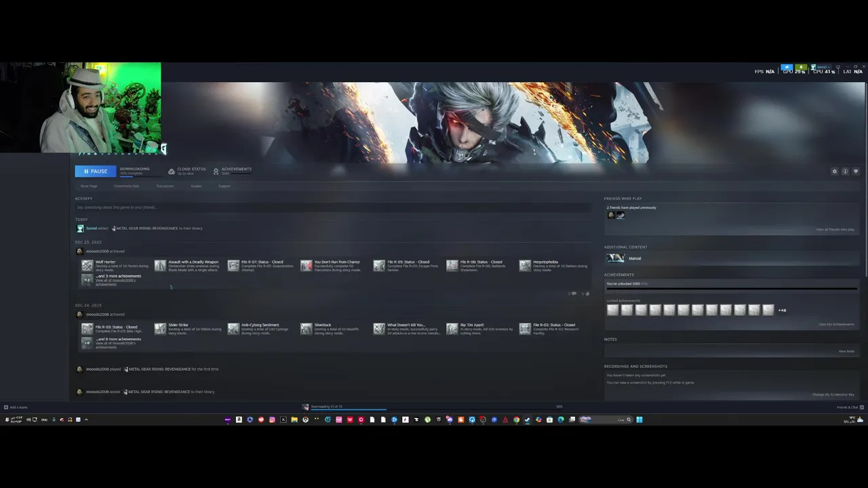Open game settings gear icon
Image resolution: width=868 pixels, height=488 pixels.
835,171
